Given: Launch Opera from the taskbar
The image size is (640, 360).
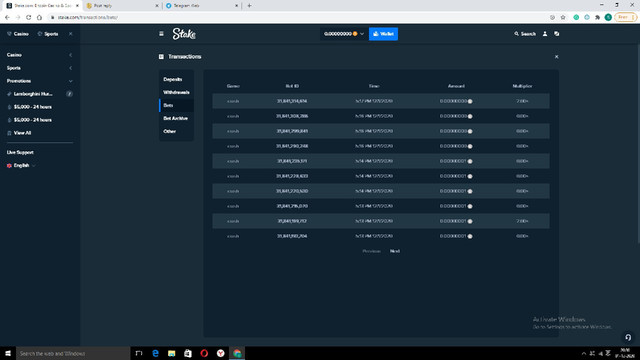Looking at the screenshot, I should pyautogui.click(x=204, y=353).
